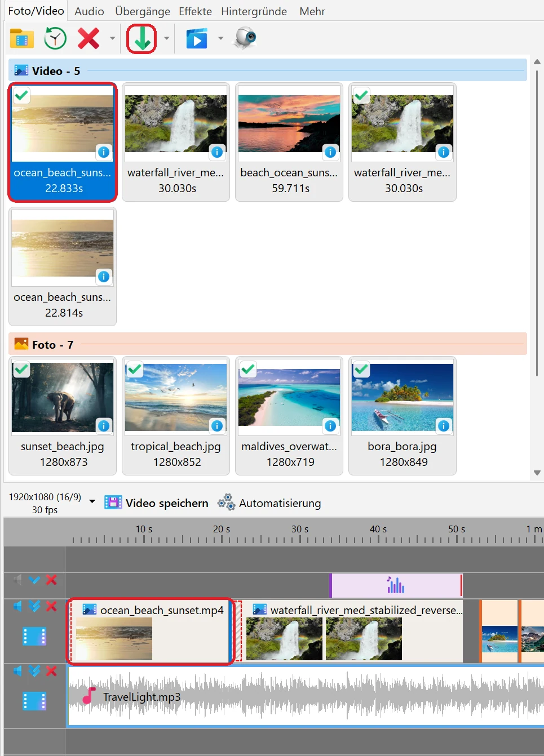Image resolution: width=544 pixels, height=756 pixels.
Task: Mute the TravelLight.mp3 track speaker
Action: (x=17, y=671)
